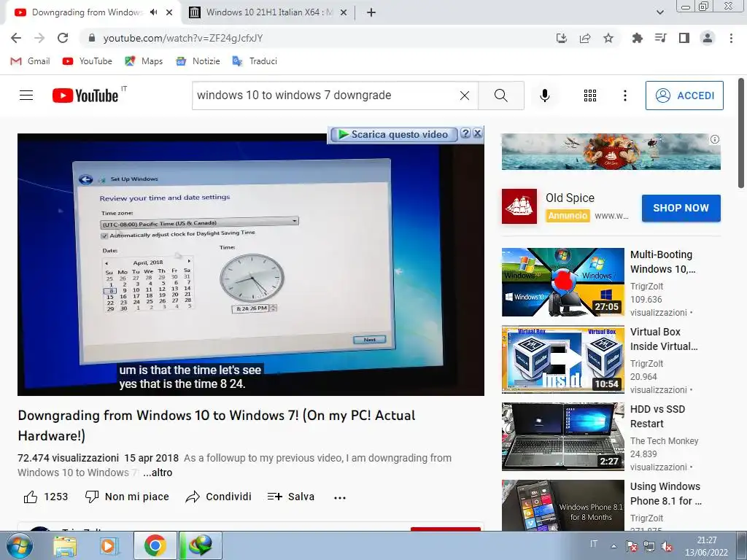
Task: Click the Old Spice ad title
Action: (570, 198)
